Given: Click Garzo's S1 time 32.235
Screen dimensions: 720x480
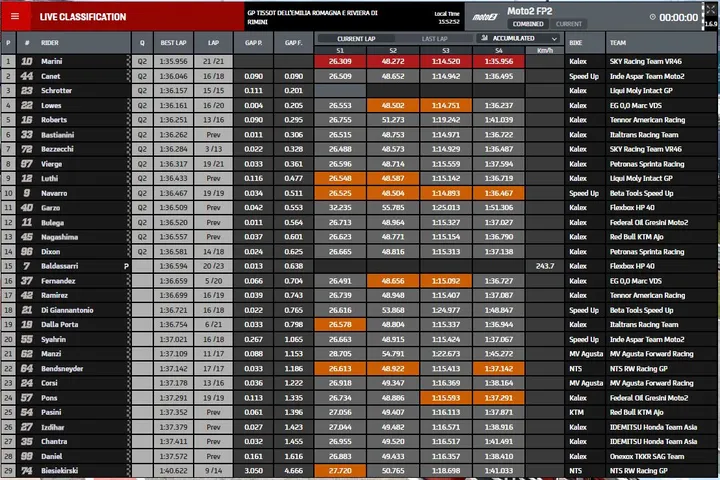Looking at the screenshot, I should click(x=340, y=208).
